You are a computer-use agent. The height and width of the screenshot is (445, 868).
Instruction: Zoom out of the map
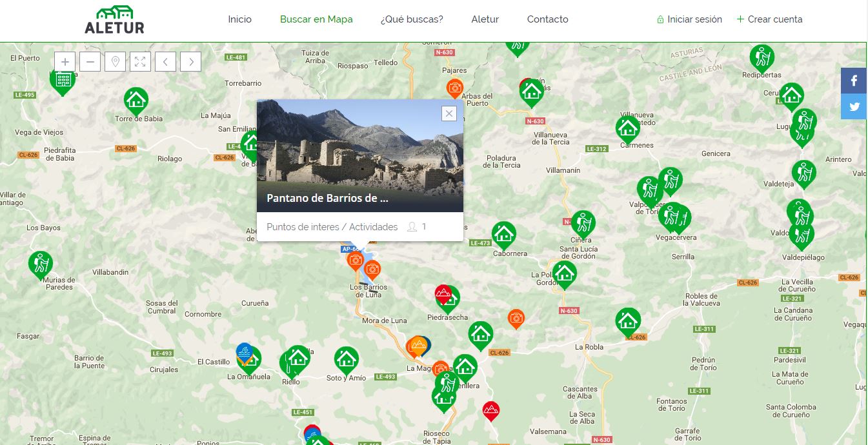point(90,62)
